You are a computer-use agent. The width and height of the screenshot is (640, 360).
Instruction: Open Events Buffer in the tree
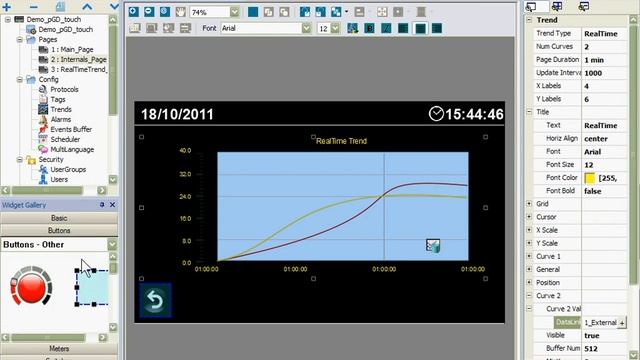[x=71, y=129]
